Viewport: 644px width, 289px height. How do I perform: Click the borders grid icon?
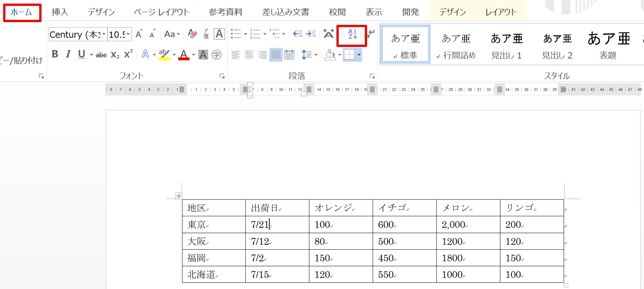349,55
